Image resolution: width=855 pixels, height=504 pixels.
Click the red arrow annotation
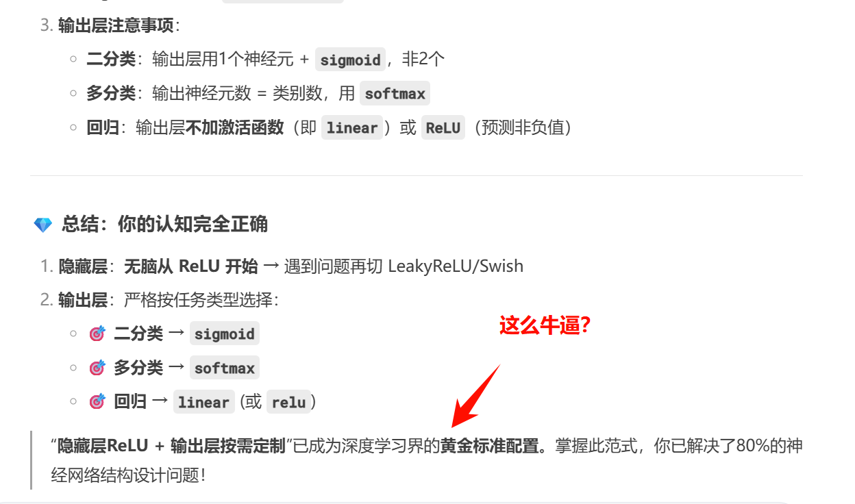(477, 394)
